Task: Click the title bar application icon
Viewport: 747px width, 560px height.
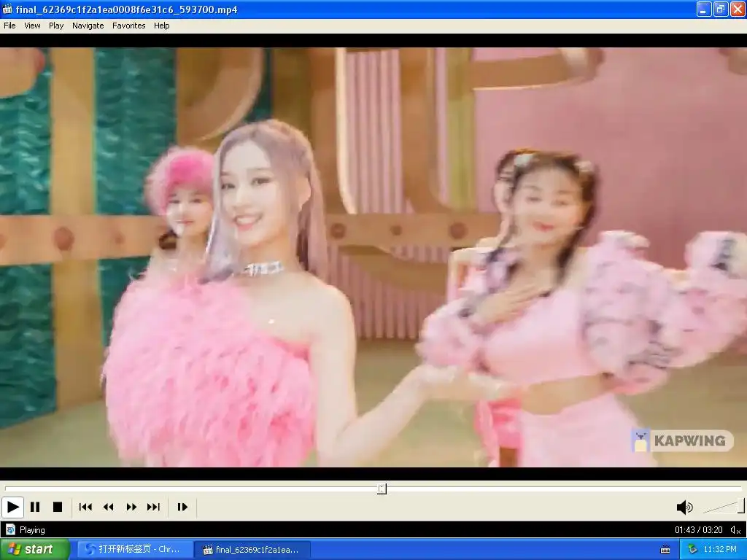Action: pyautogui.click(x=7, y=9)
